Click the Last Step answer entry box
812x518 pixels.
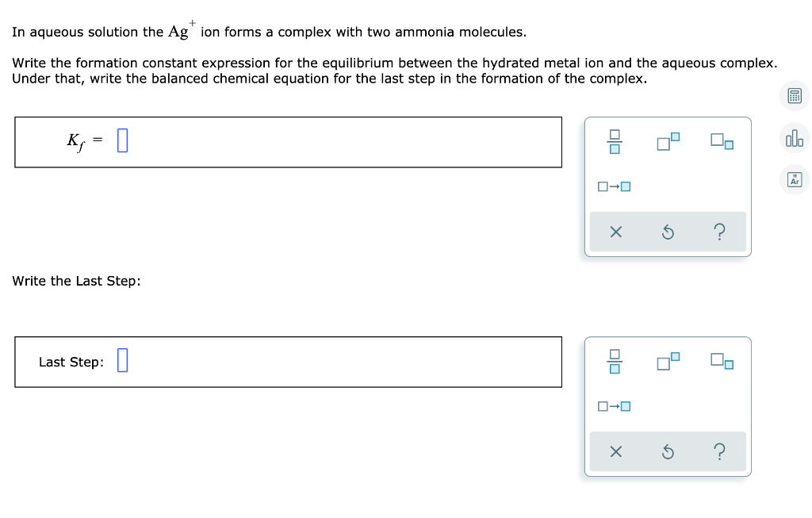point(123,361)
